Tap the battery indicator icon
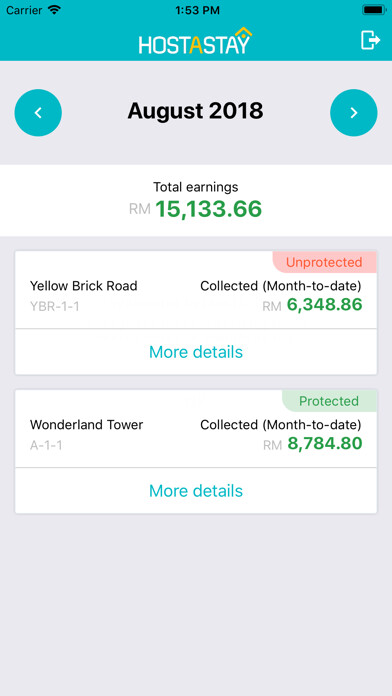392x696 pixels. pos(374,10)
